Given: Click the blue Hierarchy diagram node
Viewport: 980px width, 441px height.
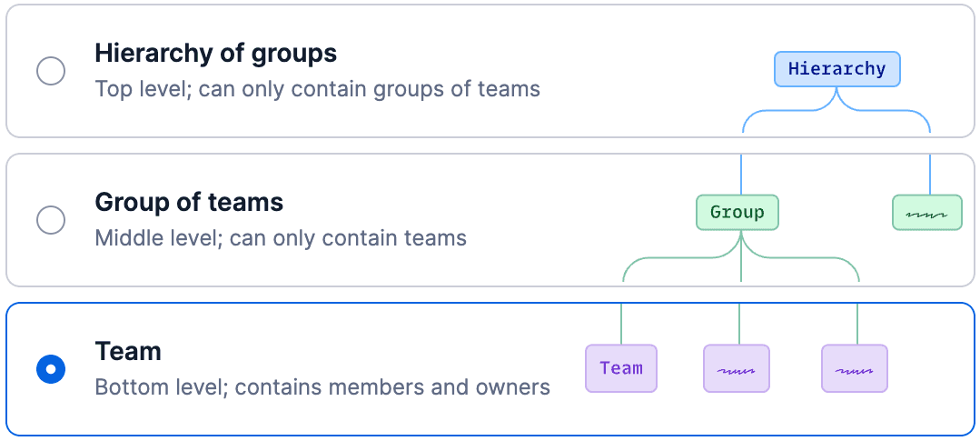Looking at the screenshot, I should pos(836,69).
